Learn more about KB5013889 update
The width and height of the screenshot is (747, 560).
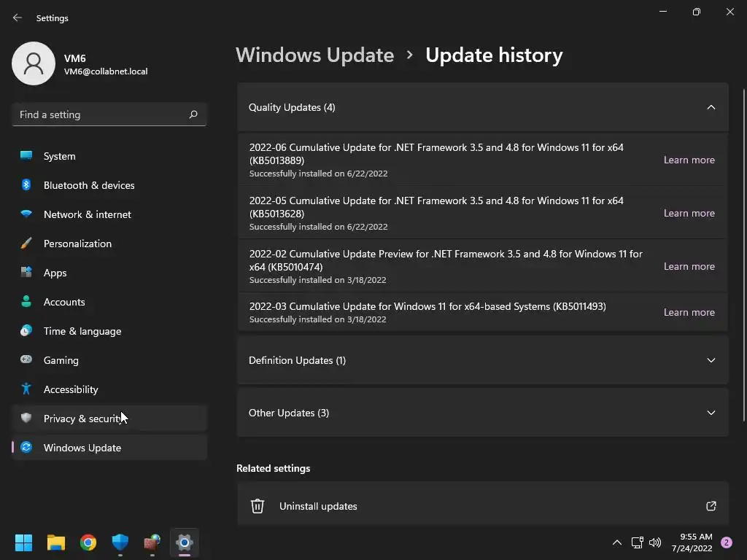point(689,160)
